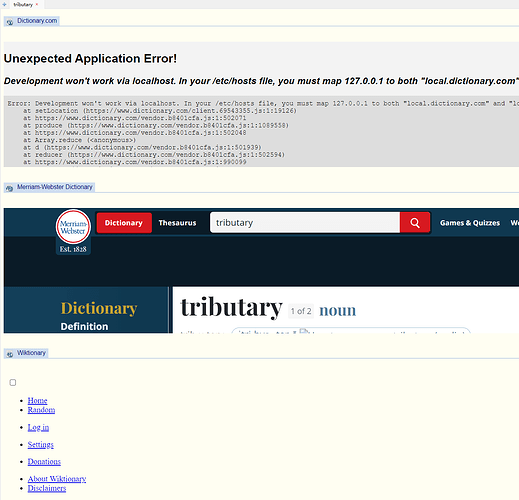Toggle the Wiktionary menu checkbox
This screenshot has height=500, width=519.
pos(13,382)
